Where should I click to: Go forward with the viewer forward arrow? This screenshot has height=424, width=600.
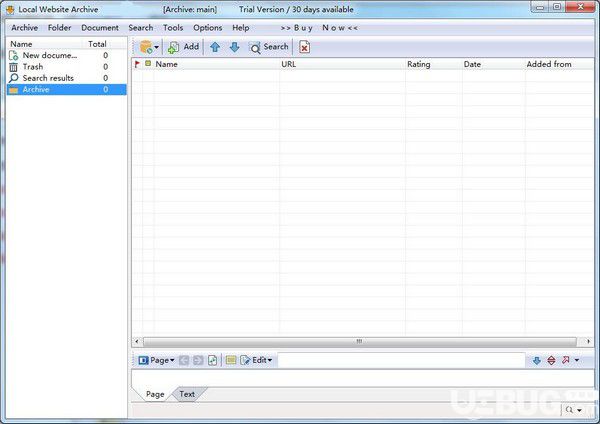pyautogui.click(x=198, y=360)
